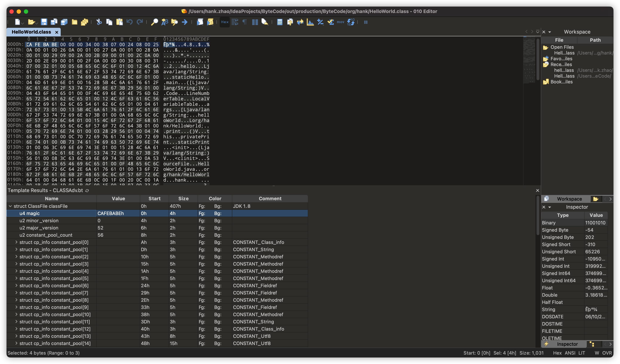Click the Save file icon
The width and height of the screenshot is (620, 364).
point(44,22)
